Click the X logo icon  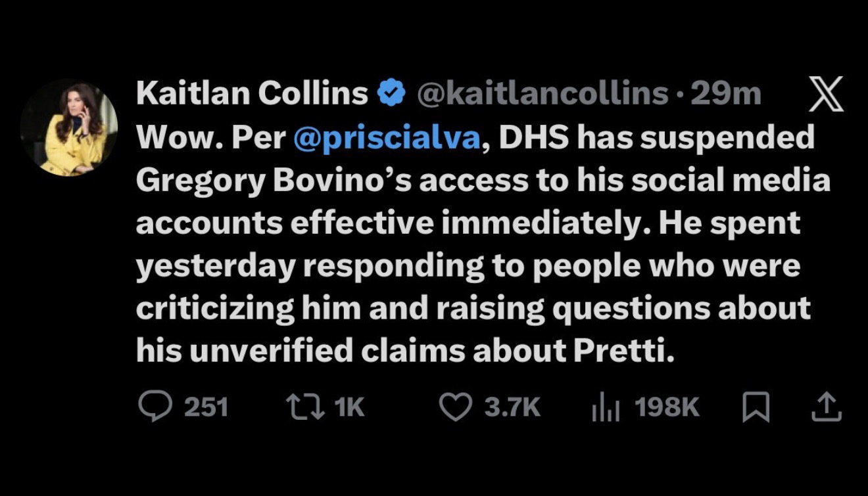coord(825,96)
